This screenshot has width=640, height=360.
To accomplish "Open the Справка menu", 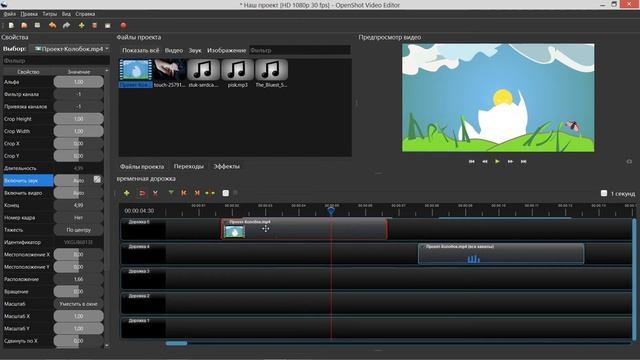I will 85,14.
